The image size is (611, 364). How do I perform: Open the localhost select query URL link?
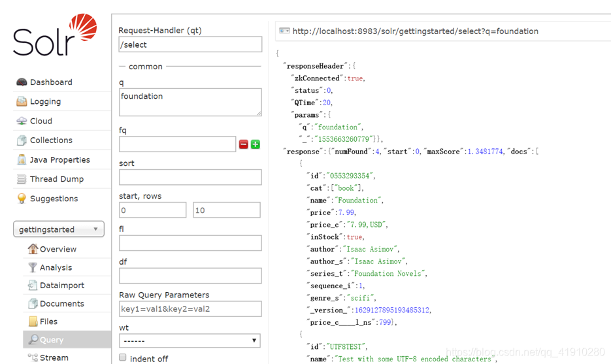(x=416, y=31)
